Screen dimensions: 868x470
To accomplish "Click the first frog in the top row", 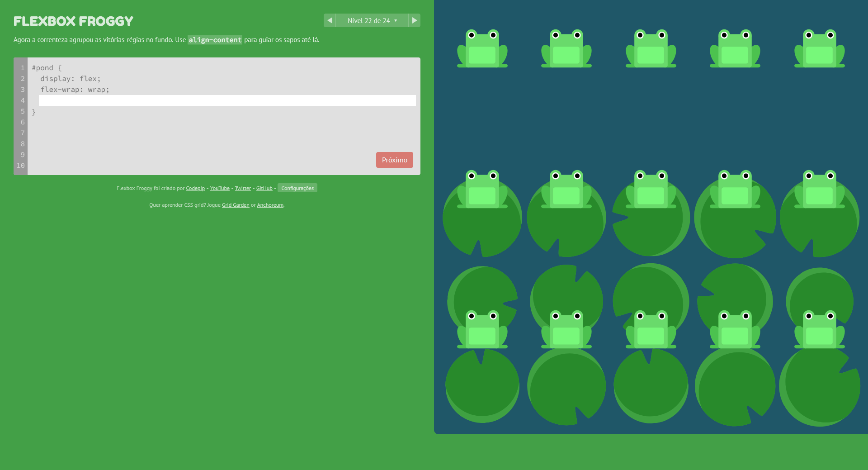I will pyautogui.click(x=482, y=48).
